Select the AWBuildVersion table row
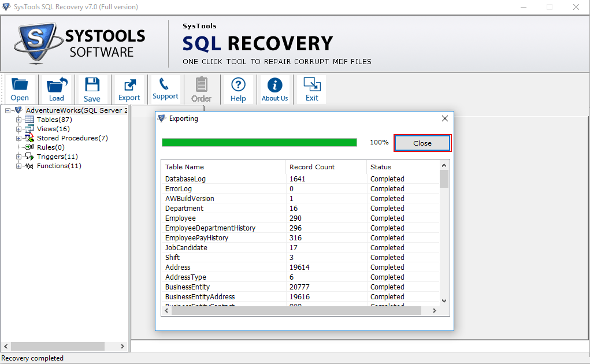The image size is (590, 364). click(x=300, y=199)
